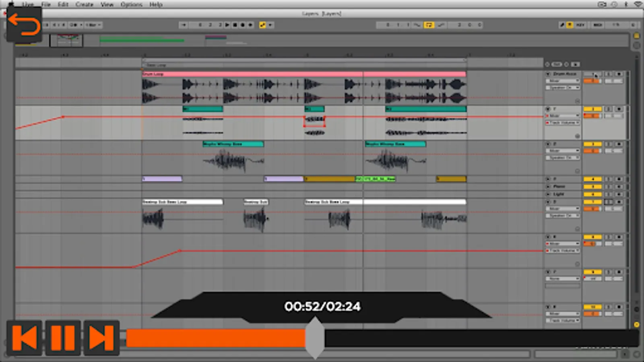The height and width of the screenshot is (362, 644).
Task: Enable the Drum track activator
Action: [x=592, y=74]
